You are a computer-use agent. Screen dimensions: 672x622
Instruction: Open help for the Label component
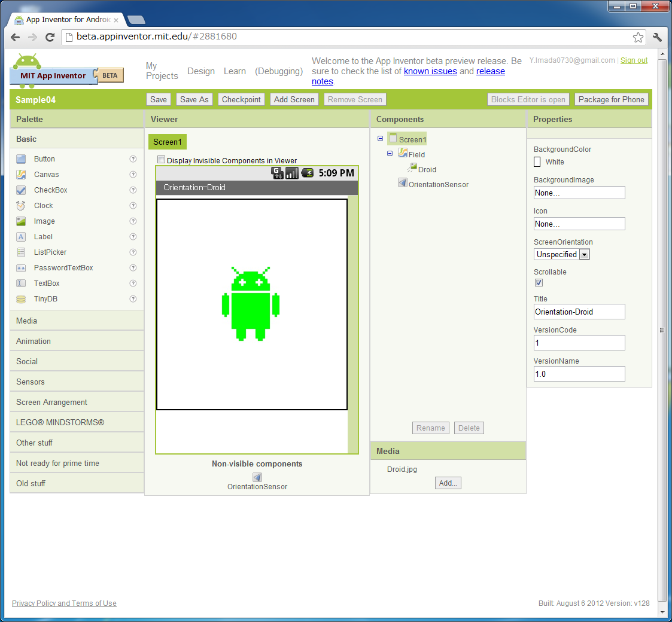(133, 236)
